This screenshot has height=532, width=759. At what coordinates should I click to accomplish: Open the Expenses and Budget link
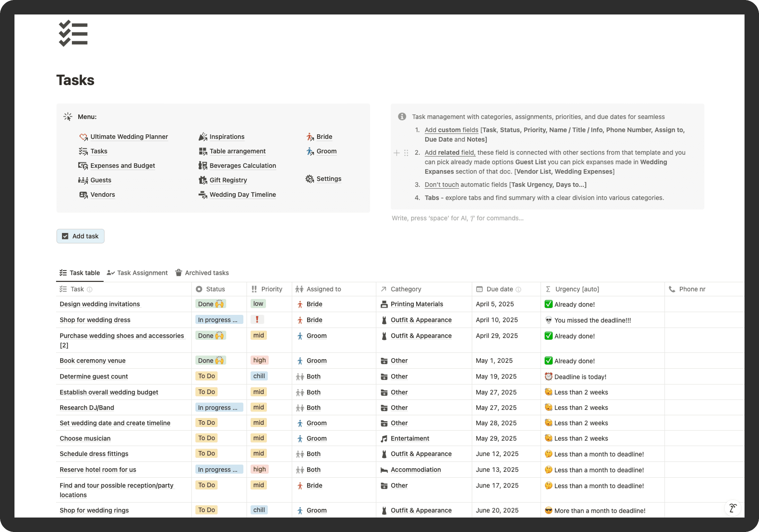point(123,166)
